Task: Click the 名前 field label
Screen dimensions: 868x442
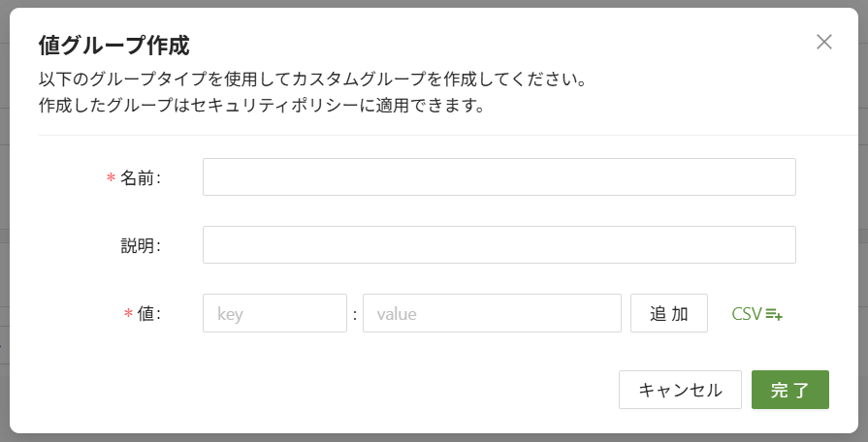Action: click(x=139, y=178)
